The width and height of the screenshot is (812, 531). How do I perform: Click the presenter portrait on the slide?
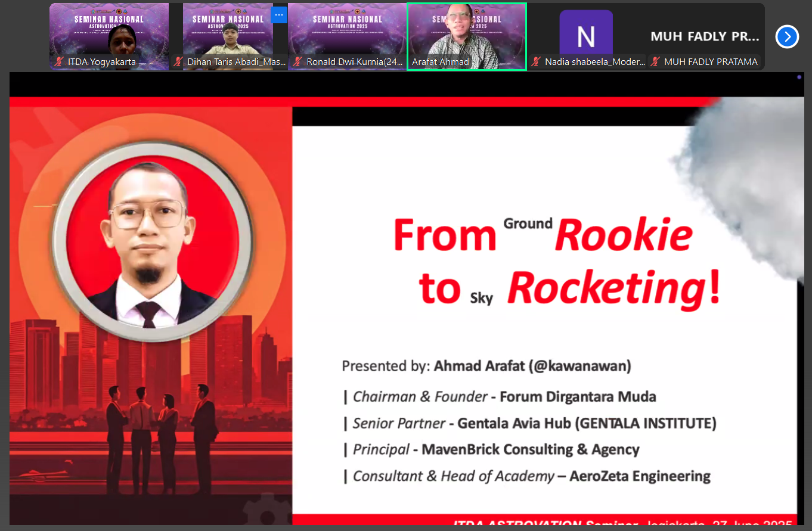[151, 241]
